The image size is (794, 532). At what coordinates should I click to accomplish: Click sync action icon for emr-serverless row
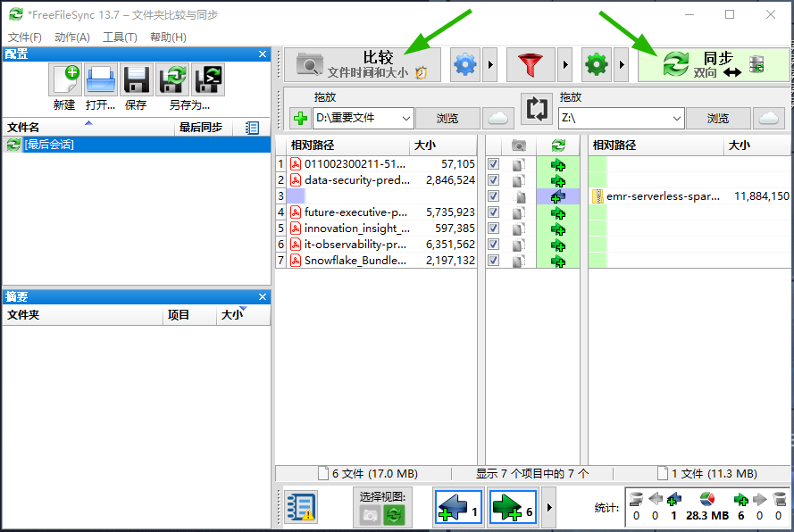coord(558,197)
